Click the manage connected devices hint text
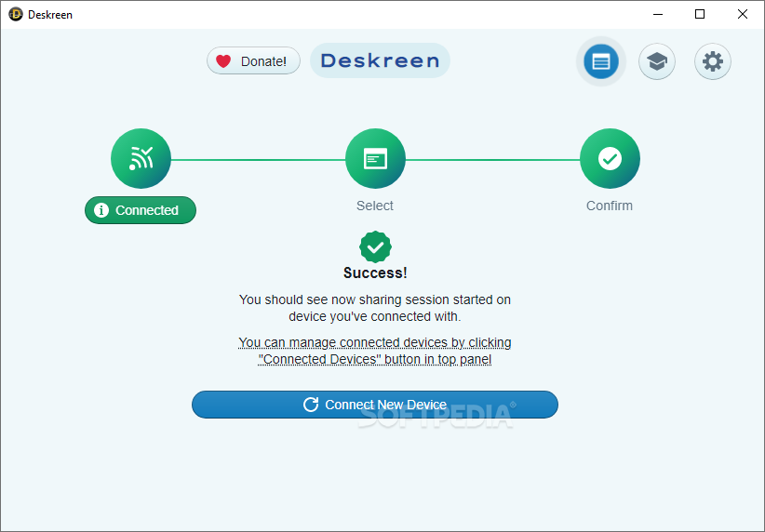Image resolution: width=765 pixels, height=532 pixels. click(x=375, y=351)
